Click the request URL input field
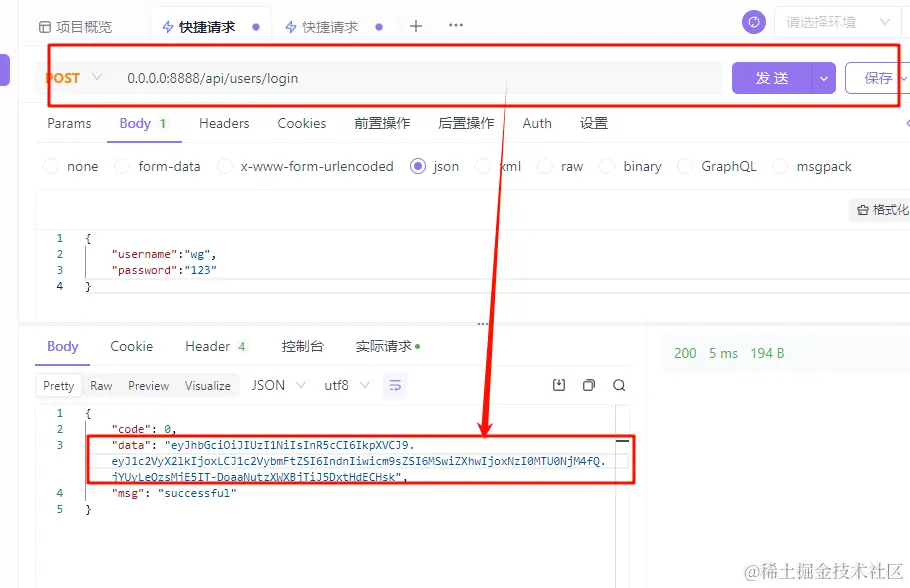Viewport: 910px width, 588px height. (418, 78)
